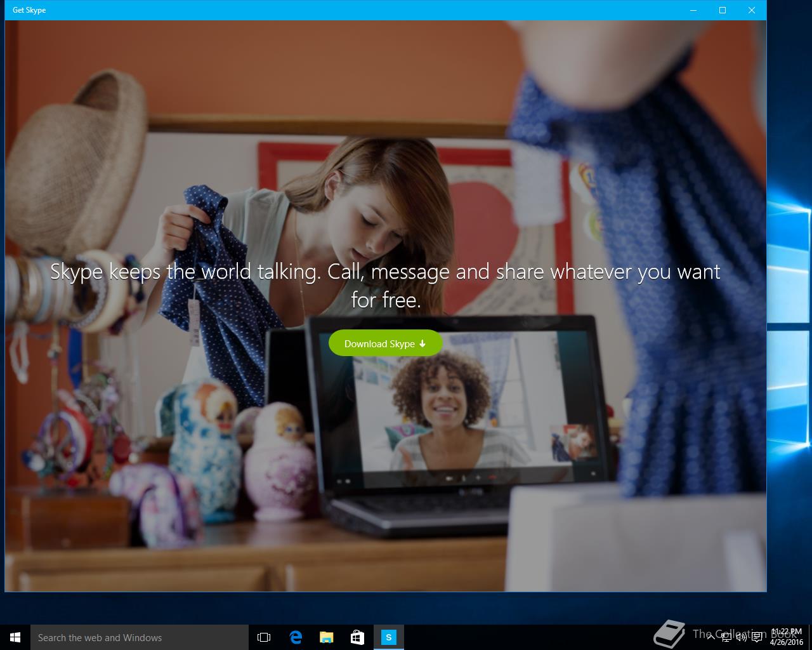The image size is (812, 650).
Task: Click the green Download Skype button
Action: coord(385,343)
